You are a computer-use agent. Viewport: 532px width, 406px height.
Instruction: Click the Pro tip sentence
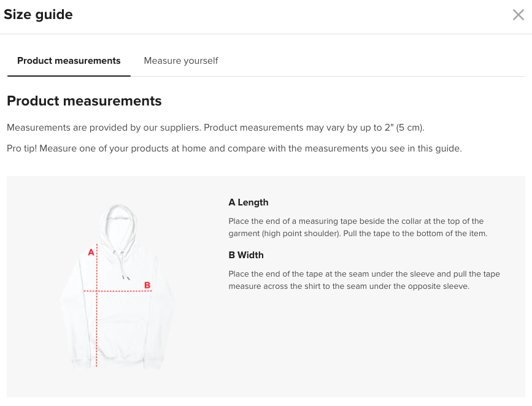click(x=234, y=148)
